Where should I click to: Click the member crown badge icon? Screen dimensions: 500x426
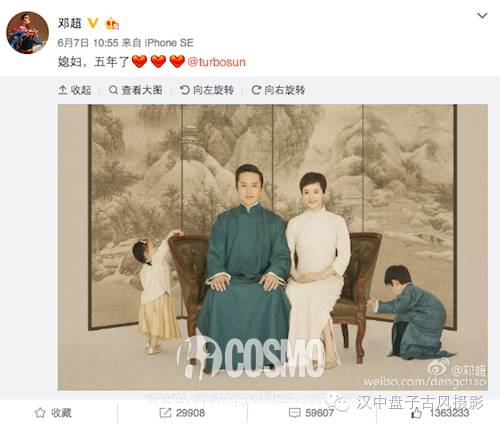tap(112, 23)
